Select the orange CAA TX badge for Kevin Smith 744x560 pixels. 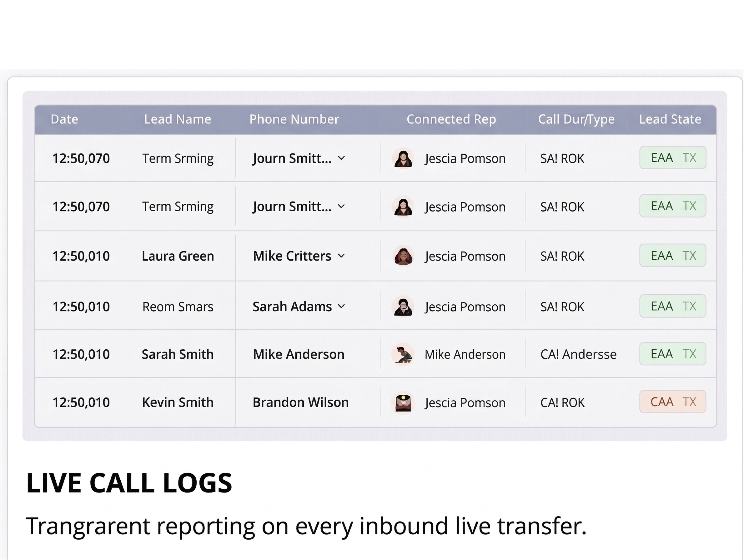coord(673,401)
